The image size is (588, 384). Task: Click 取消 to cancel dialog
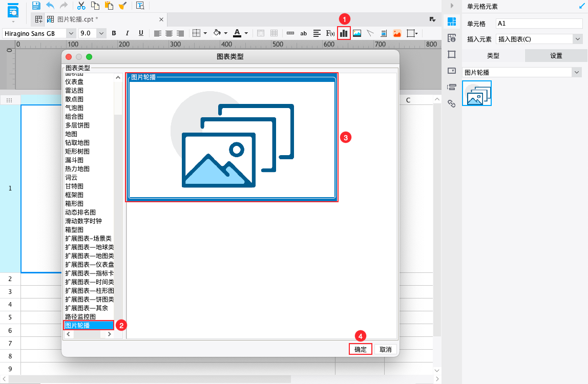click(386, 349)
